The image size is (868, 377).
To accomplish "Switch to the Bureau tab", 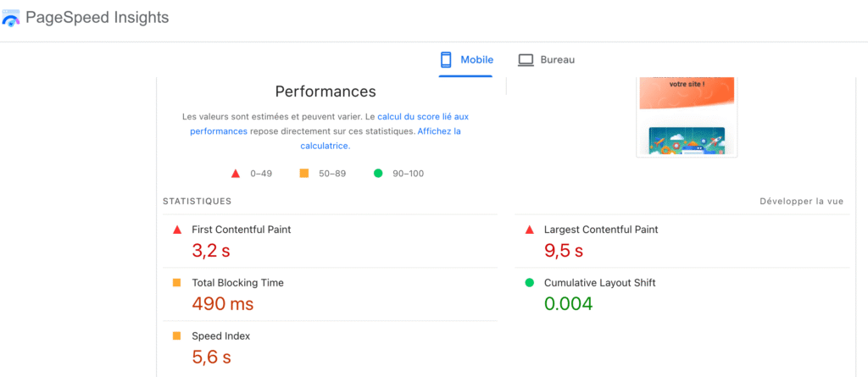I will (x=546, y=60).
